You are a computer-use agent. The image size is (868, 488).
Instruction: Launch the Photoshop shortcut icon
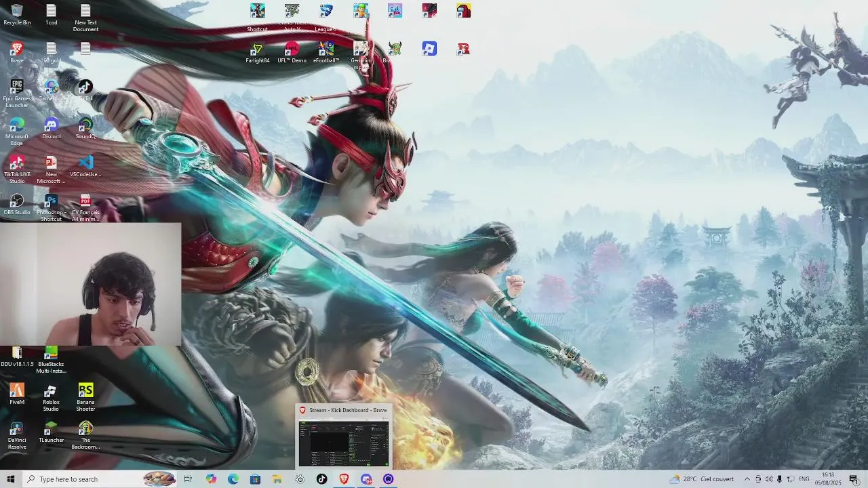tap(52, 207)
